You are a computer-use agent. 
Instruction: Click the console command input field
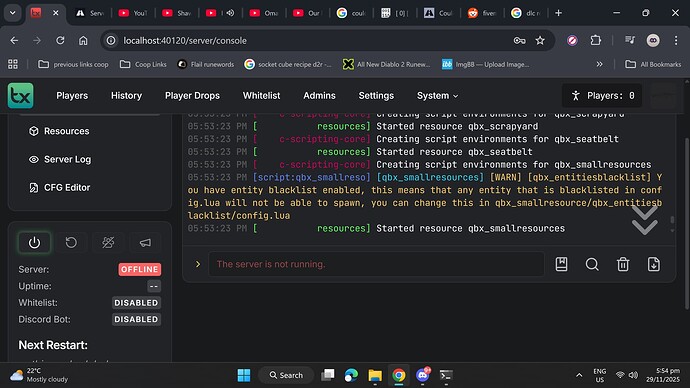coord(376,264)
